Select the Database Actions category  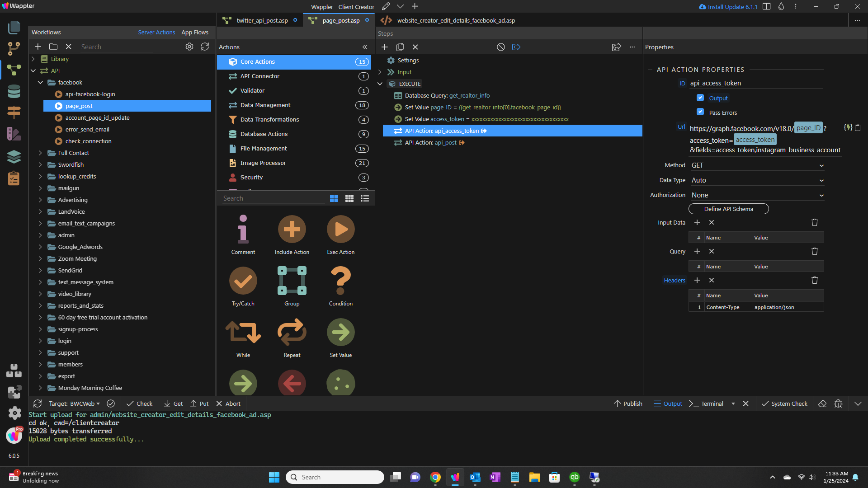tap(294, 134)
